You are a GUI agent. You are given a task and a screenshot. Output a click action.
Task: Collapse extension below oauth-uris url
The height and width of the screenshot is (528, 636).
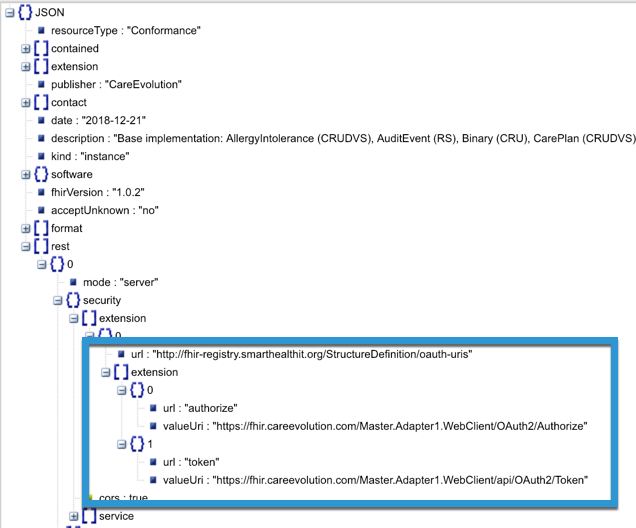tap(106, 372)
